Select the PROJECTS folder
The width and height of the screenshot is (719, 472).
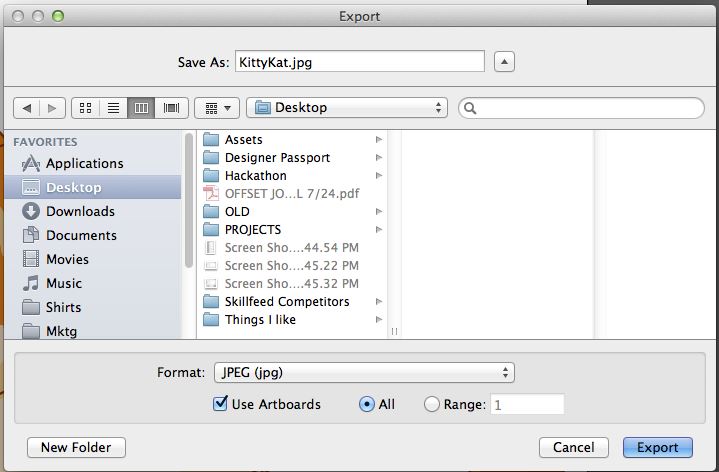pyautogui.click(x=292, y=229)
